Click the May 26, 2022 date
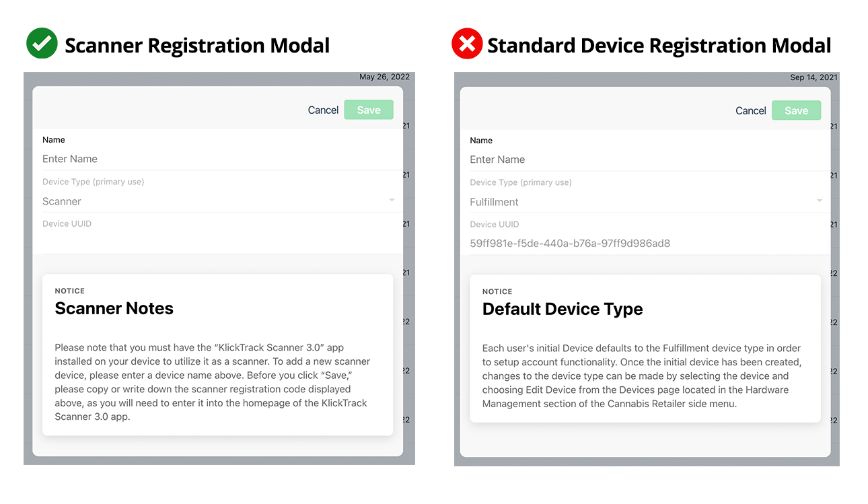This screenshot has width=868, height=504. (x=384, y=77)
